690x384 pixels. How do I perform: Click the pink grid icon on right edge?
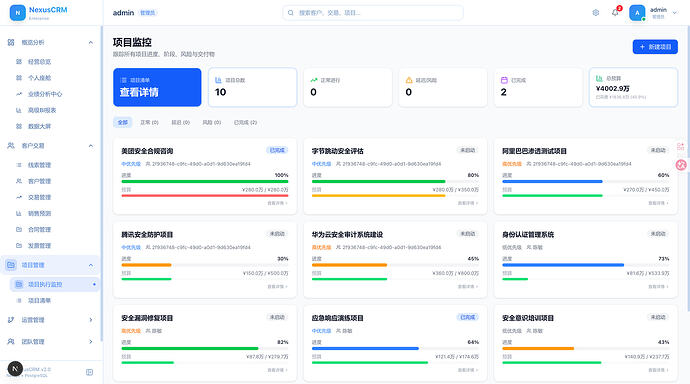pos(681,146)
